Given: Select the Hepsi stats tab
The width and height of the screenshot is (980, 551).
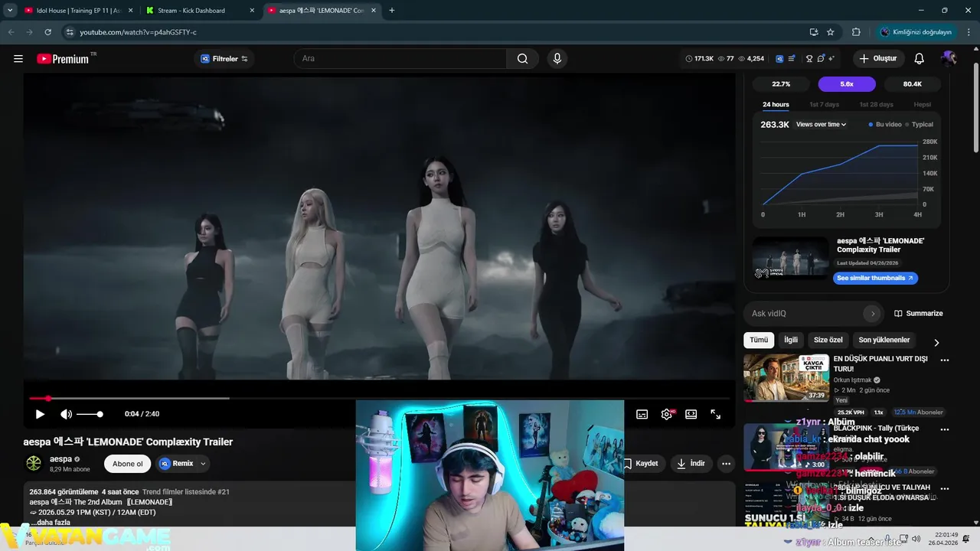Looking at the screenshot, I should coord(923,105).
